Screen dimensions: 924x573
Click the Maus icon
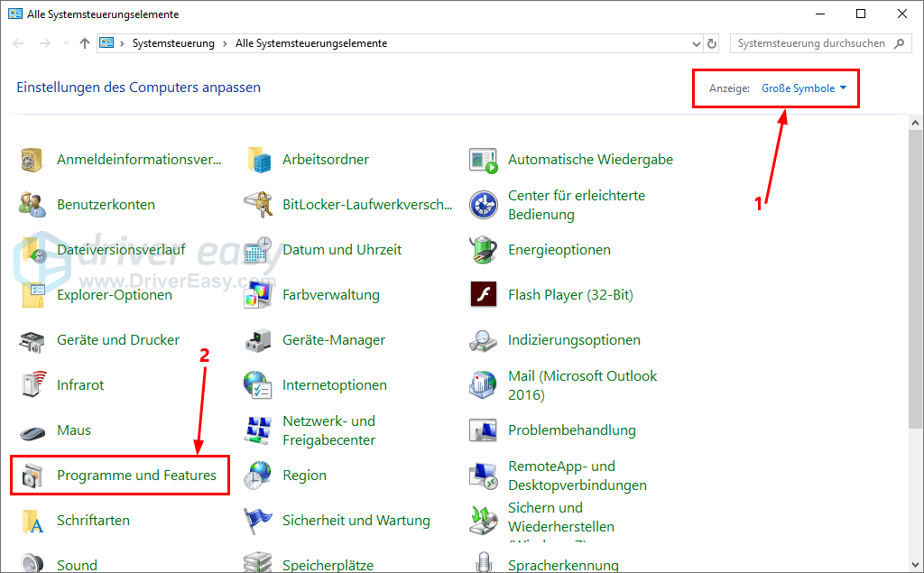pos(32,430)
